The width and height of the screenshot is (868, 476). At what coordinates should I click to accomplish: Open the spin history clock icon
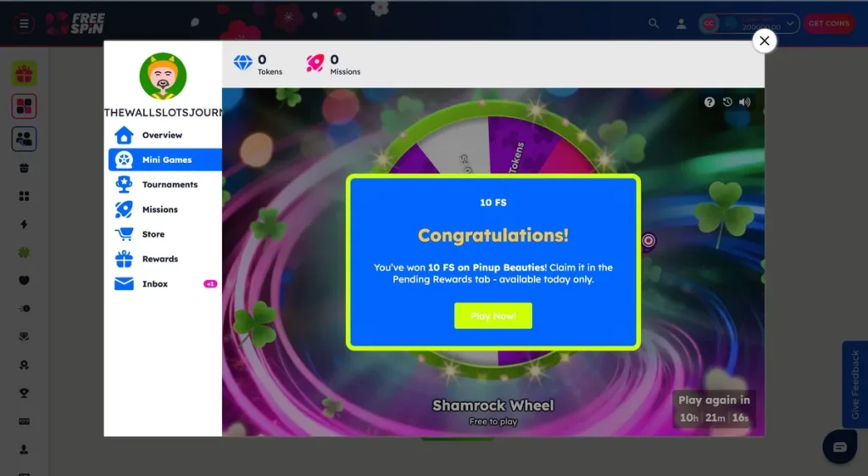tap(727, 103)
